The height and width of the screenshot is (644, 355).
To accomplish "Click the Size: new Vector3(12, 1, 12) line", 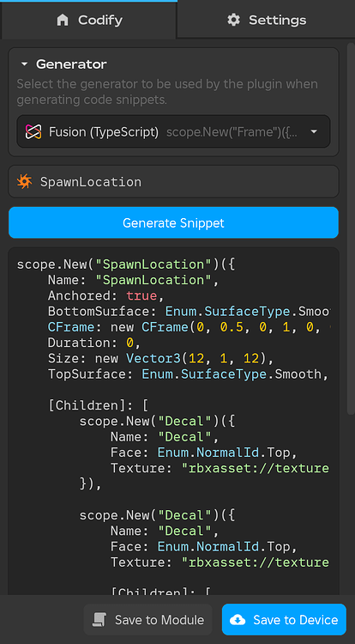I will coord(160,359).
